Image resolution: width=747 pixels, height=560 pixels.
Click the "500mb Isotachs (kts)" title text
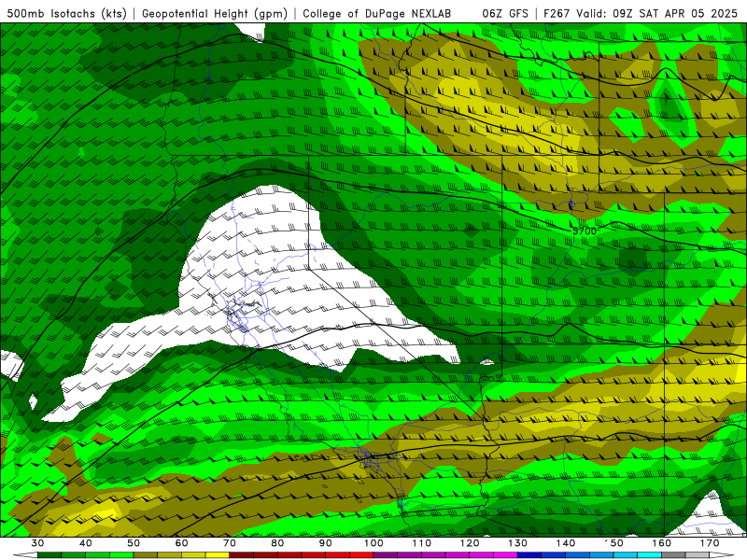[x=66, y=14]
